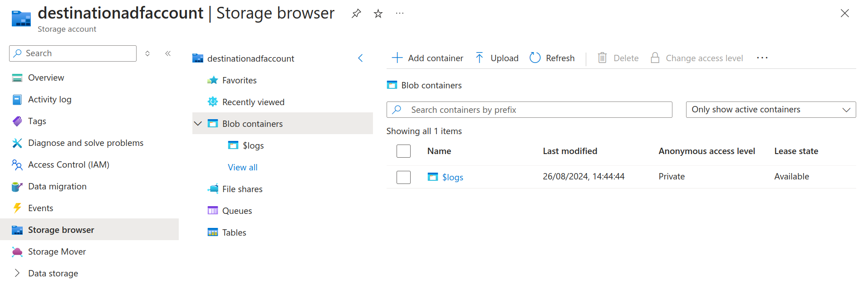
Task: Sort by the Name column
Action: 439,151
